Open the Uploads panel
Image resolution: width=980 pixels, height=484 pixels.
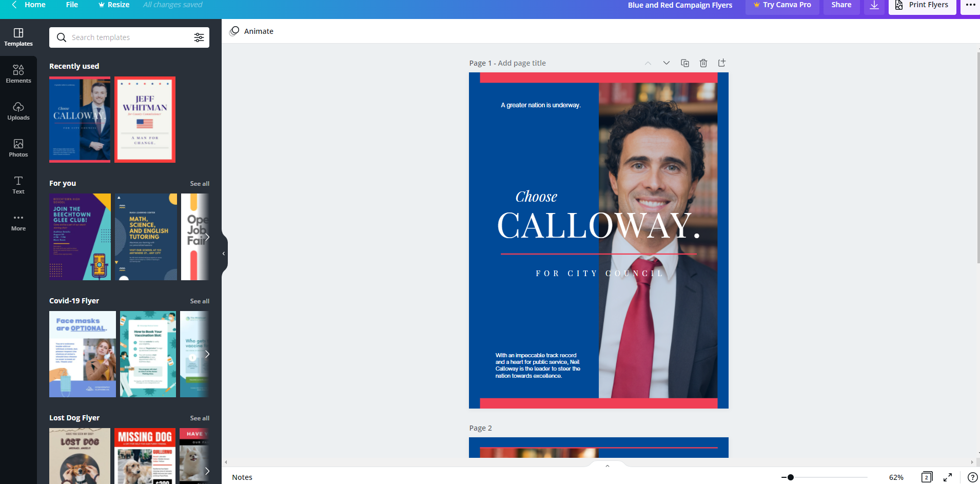point(18,111)
